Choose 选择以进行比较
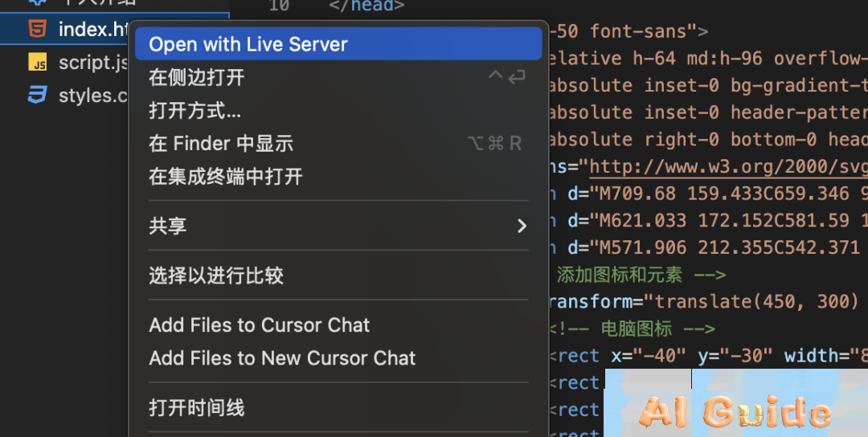 pyautogui.click(x=338, y=275)
